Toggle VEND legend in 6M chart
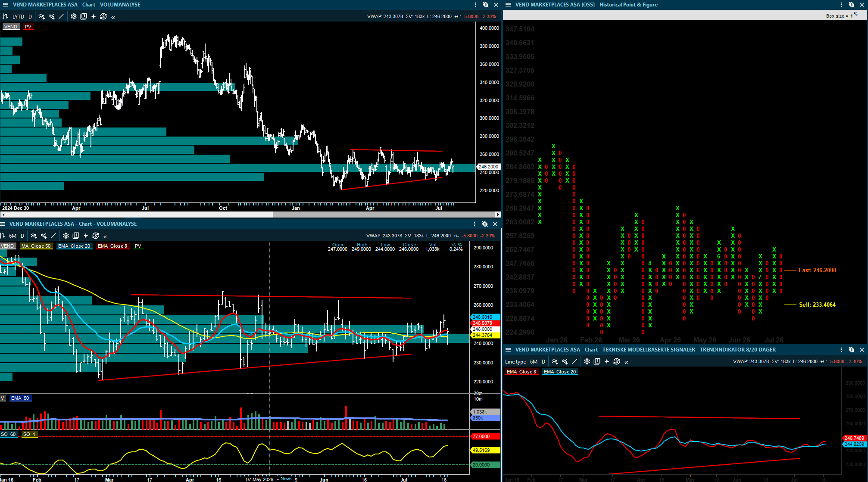This screenshot has width=868, height=482. (x=7, y=246)
